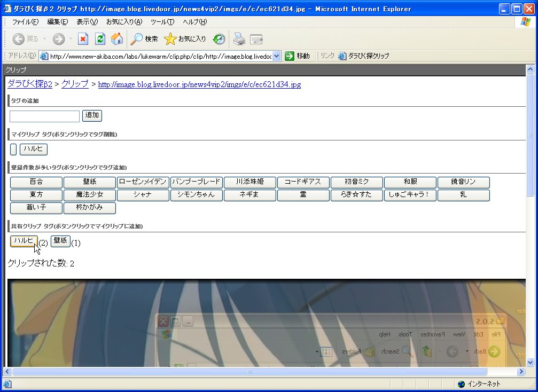Click the shared clip ハルヒ (2) button
Screen dimensions: 538x392
pyautogui.click(x=24, y=241)
